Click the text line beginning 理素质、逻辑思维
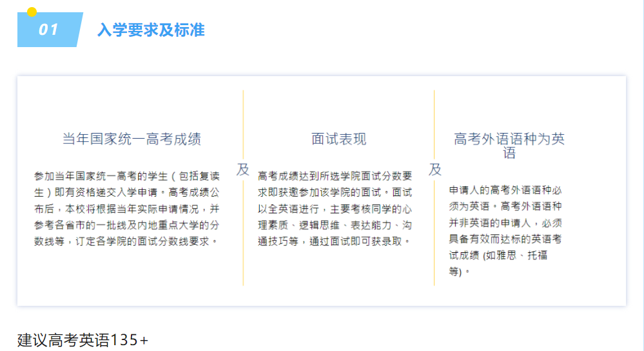Screen dimensions: 644x351 (x=335, y=225)
